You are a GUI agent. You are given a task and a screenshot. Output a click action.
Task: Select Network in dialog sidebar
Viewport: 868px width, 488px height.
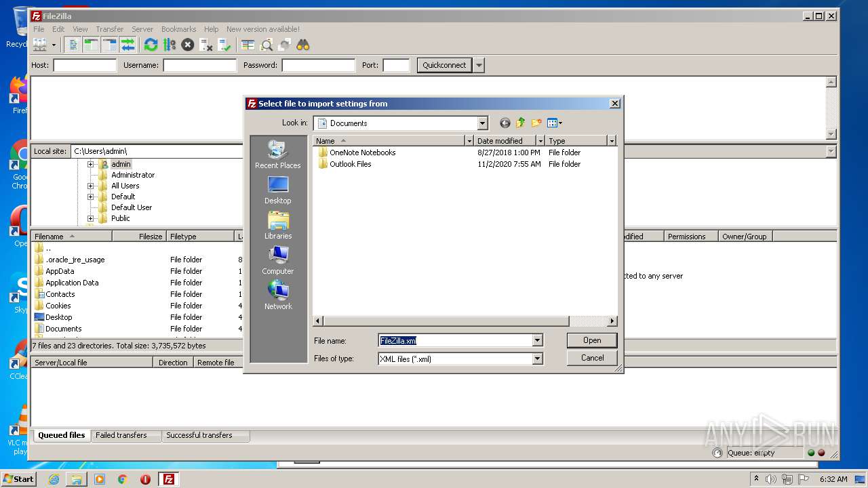click(278, 296)
